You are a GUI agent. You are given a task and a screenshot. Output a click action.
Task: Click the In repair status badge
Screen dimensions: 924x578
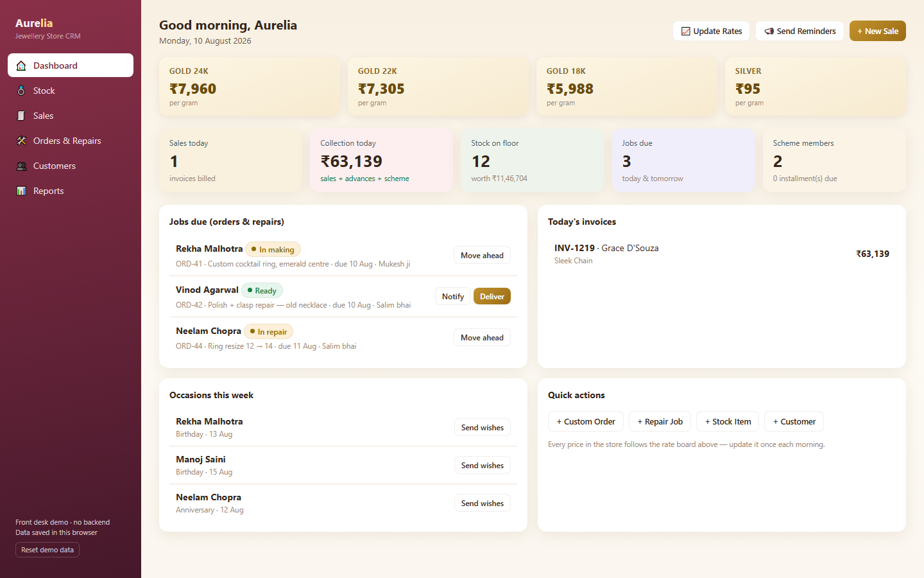pos(268,331)
